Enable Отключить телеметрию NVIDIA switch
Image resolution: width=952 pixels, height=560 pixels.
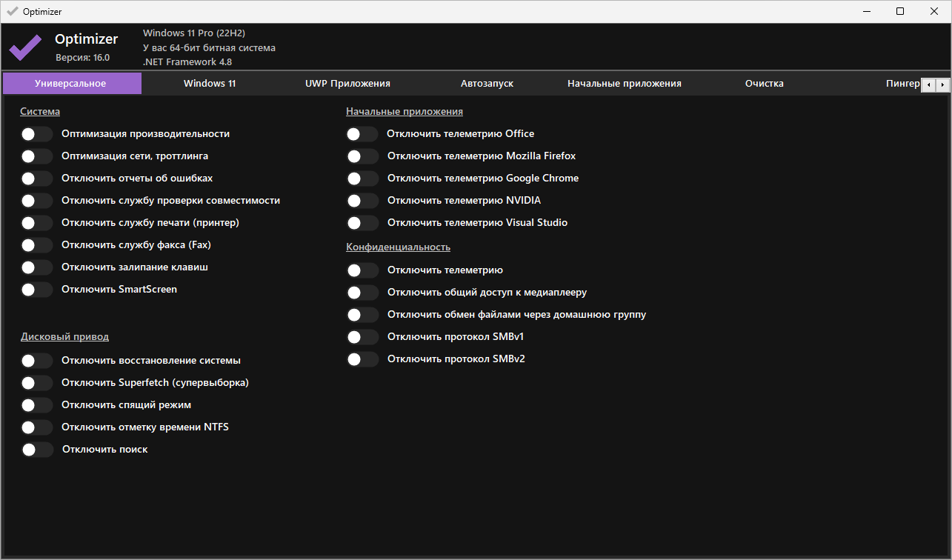coord(362,201)
